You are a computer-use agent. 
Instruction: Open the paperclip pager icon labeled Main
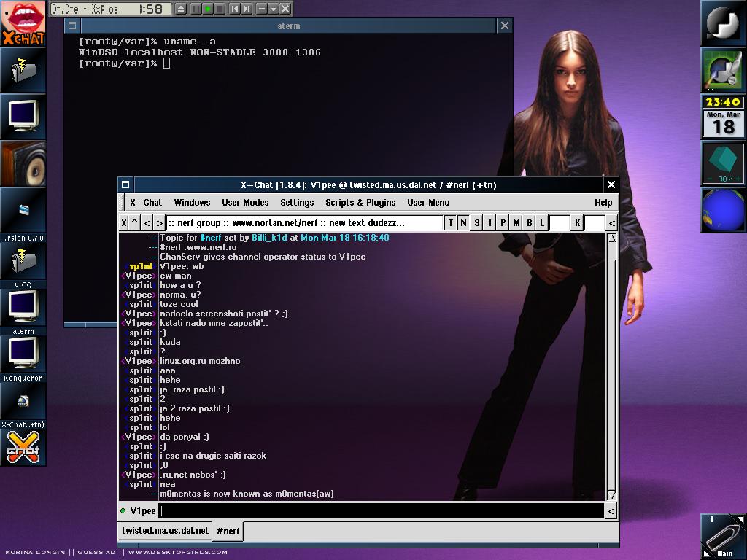(723, 536)
